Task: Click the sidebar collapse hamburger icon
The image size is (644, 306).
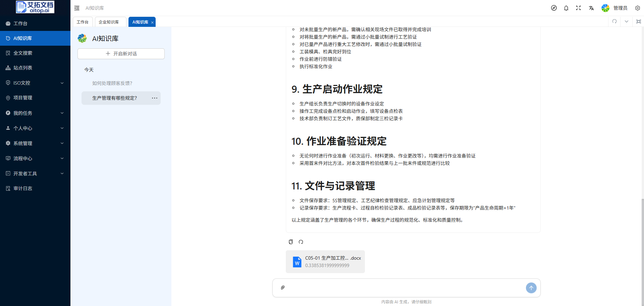Action: point(77,8)
